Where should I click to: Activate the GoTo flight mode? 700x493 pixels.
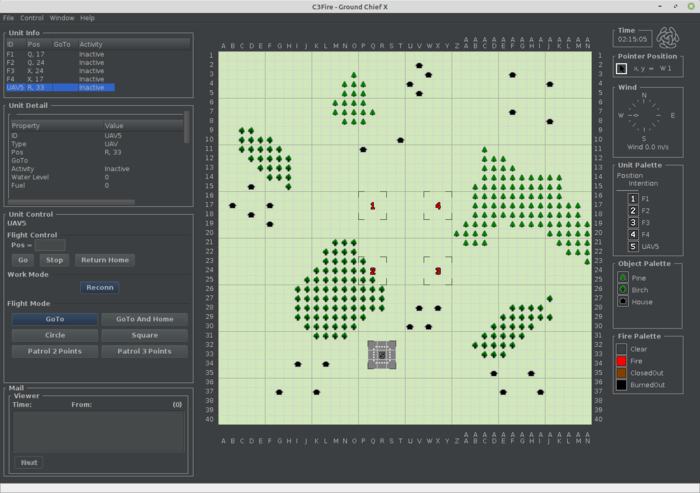point(54,319)
